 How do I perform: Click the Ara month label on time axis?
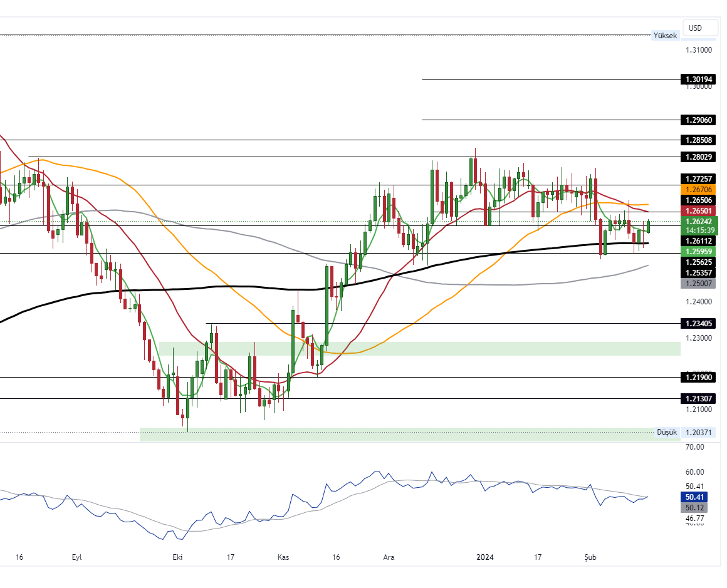point(389,557)
